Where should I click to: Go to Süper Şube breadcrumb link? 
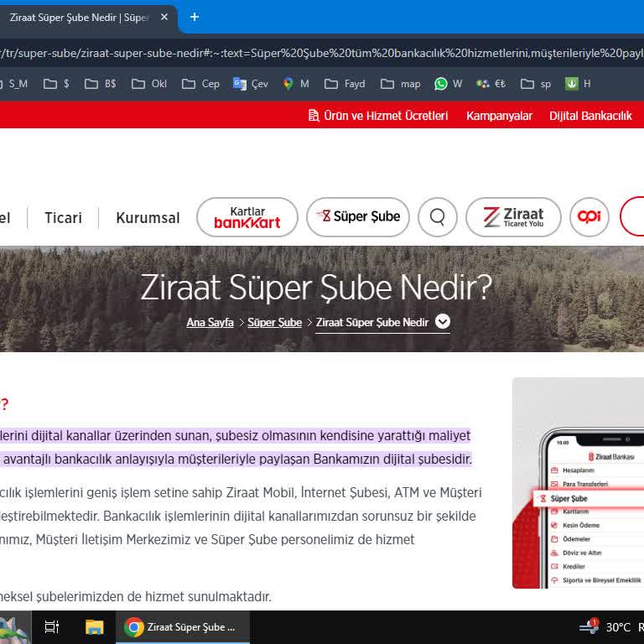pyautogui.click(x=274, y=322)
